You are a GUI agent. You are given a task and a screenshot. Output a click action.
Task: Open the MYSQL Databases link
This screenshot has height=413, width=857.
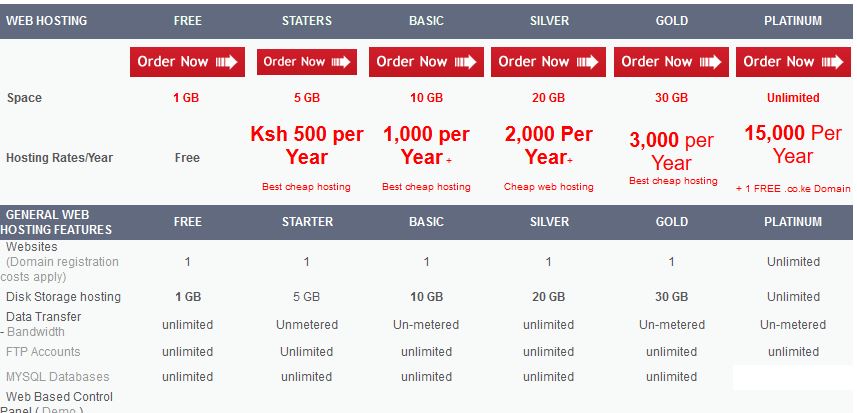coord(57,377)
